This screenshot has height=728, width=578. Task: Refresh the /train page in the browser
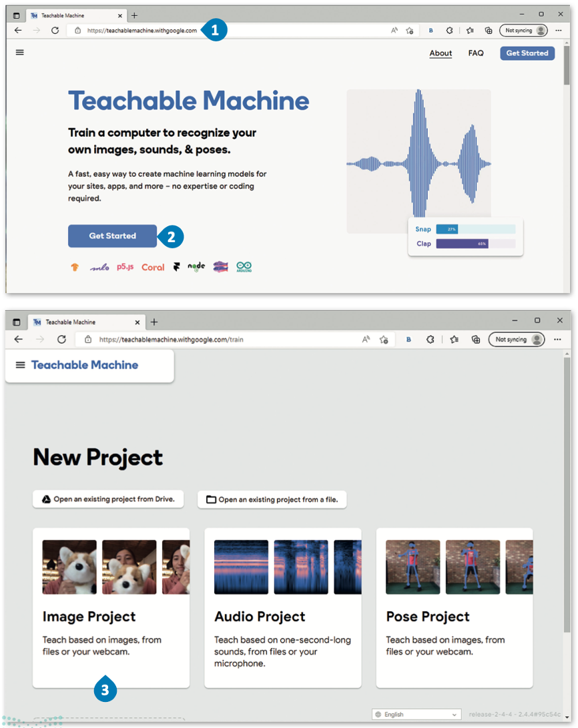coord(61,340)
